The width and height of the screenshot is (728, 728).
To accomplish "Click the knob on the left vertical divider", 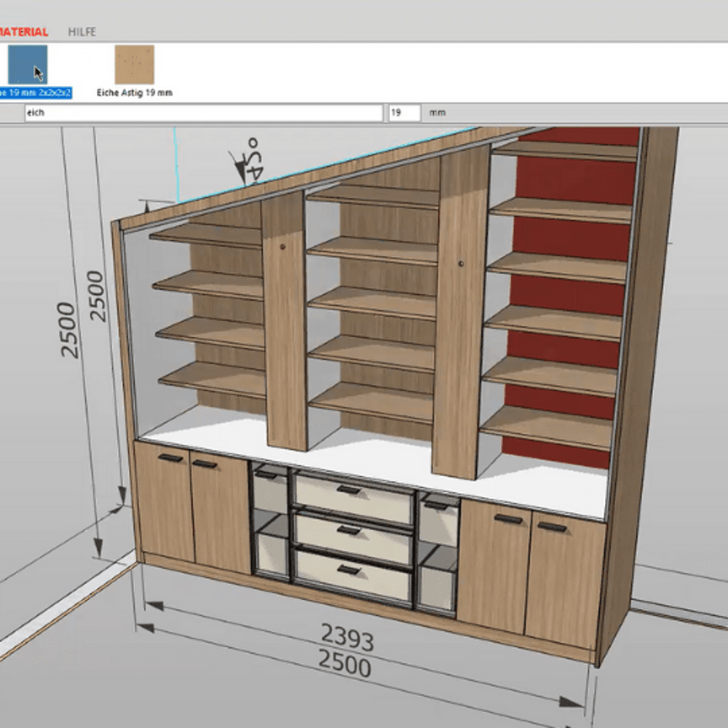I will (282, 247).
